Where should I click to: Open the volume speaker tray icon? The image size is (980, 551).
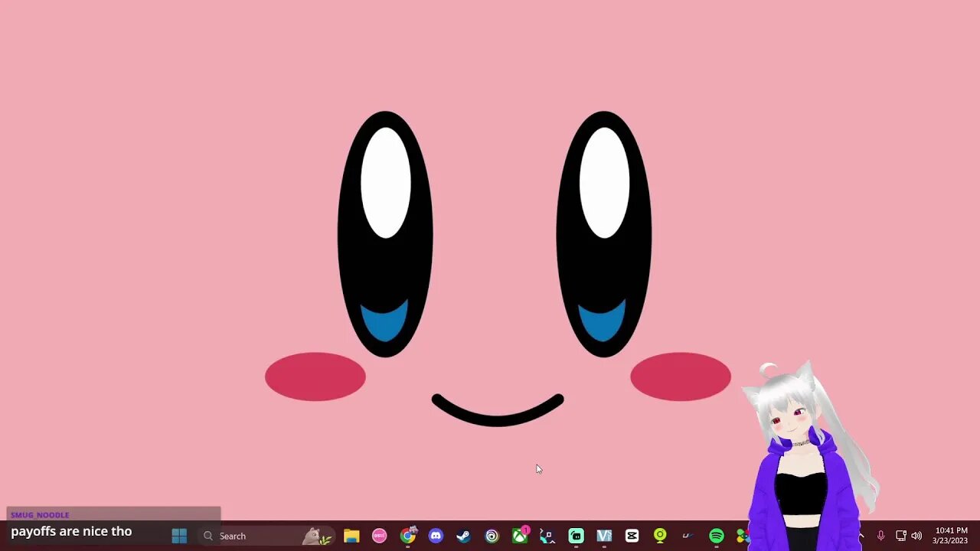916,536
